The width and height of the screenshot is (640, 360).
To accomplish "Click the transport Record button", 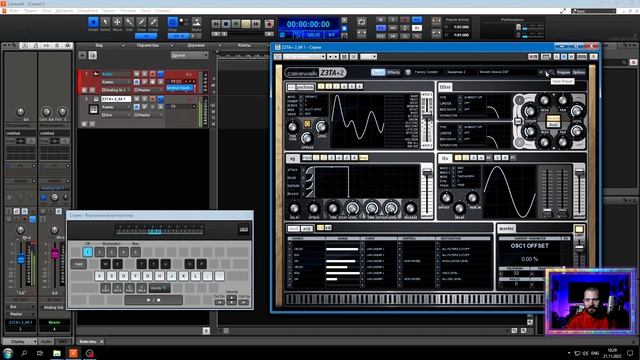I will [x=269, y=24].
